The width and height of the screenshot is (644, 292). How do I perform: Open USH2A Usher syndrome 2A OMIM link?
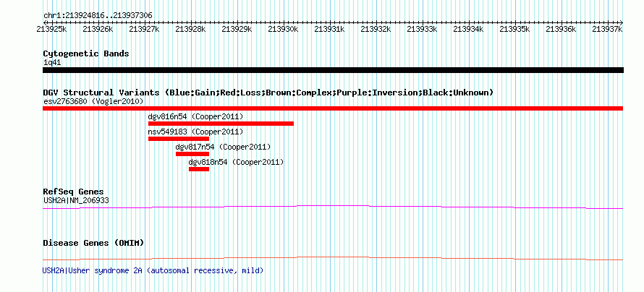153,270
